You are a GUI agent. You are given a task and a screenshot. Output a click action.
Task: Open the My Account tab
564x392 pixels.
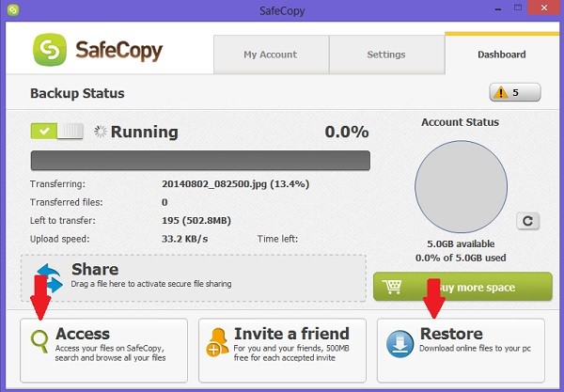point(271,55)
